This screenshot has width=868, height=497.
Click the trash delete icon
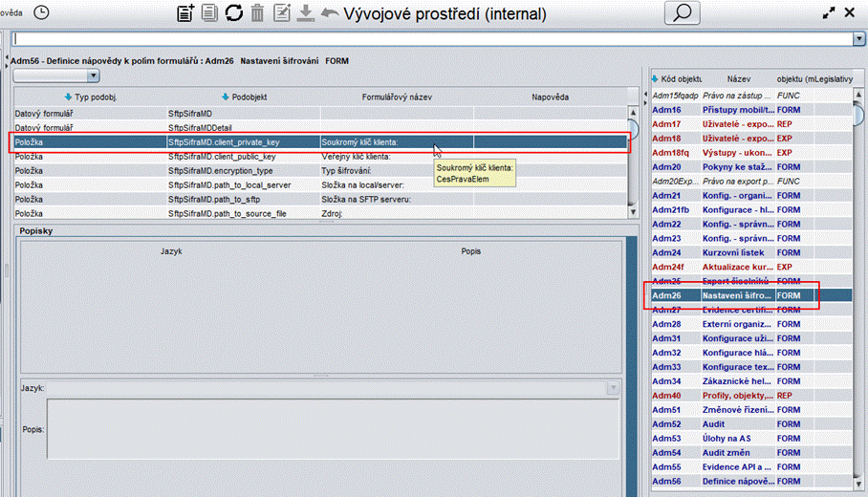pyautogui.click(x=257, y=13)
